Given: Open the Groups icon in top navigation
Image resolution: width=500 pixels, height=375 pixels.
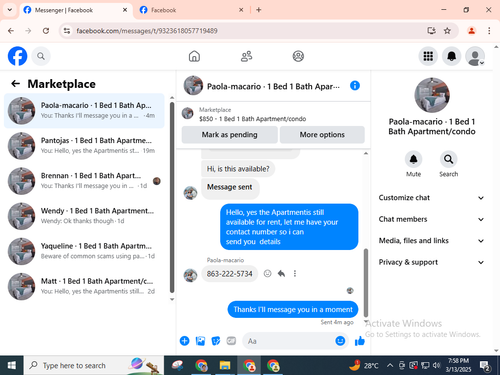Looking at the screenshot, I should click(x=298, y=56).
